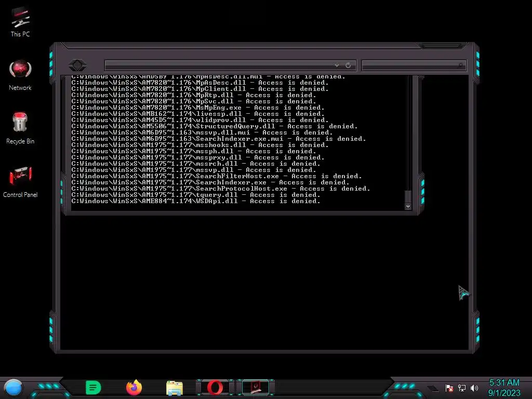Open the green chat app in taskbar

94,388
